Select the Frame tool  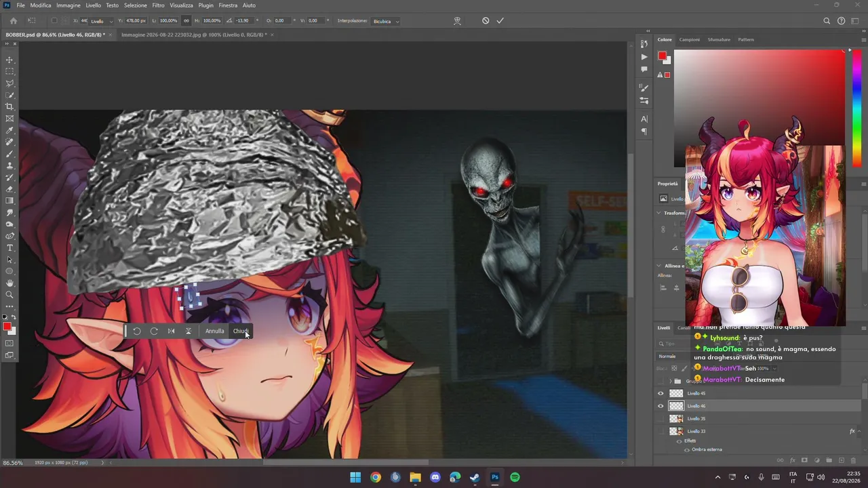(x=9, y=119)
